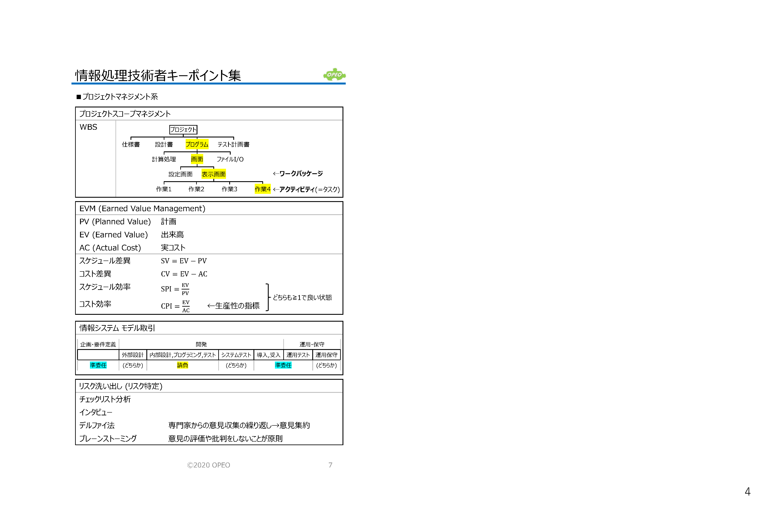This screenshot has width=758, height=532.
Task: Click the 意見の評価や批判をしないことが原則 description
Action: [226, 439]
